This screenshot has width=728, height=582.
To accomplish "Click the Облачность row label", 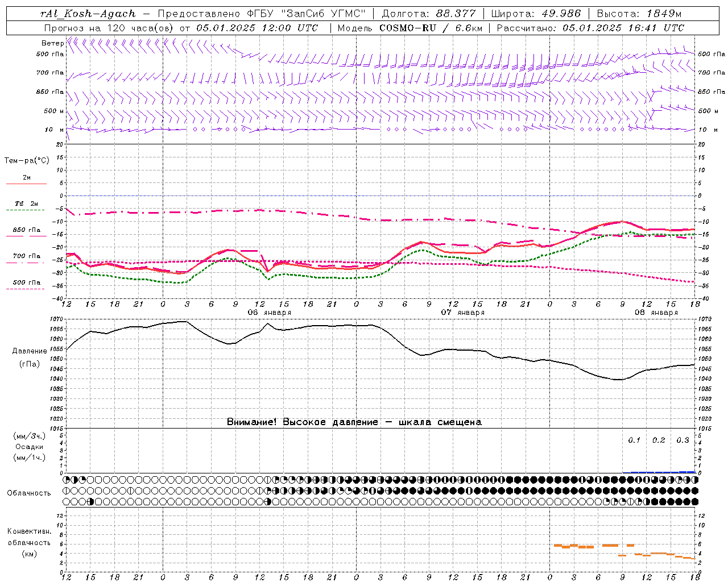I will click(x=29, y=493).
